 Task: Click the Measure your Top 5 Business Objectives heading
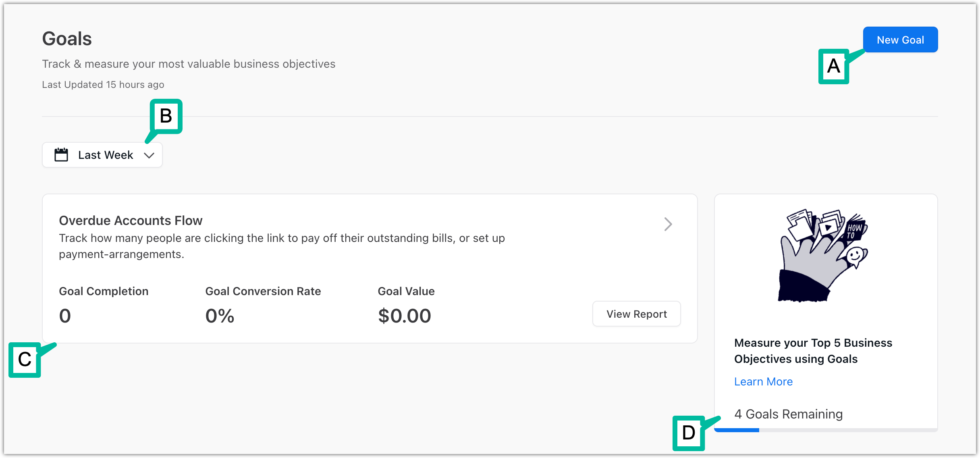coord(813,351)
